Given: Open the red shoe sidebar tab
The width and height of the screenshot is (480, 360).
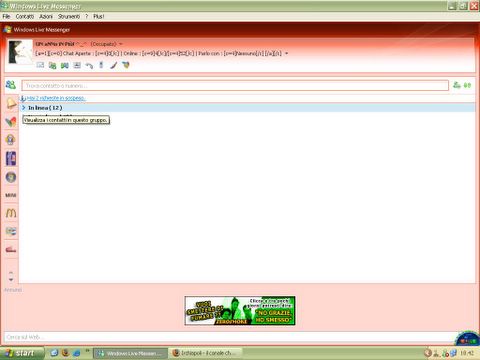Looking at the screenshot, I should (x=11, y=249).
